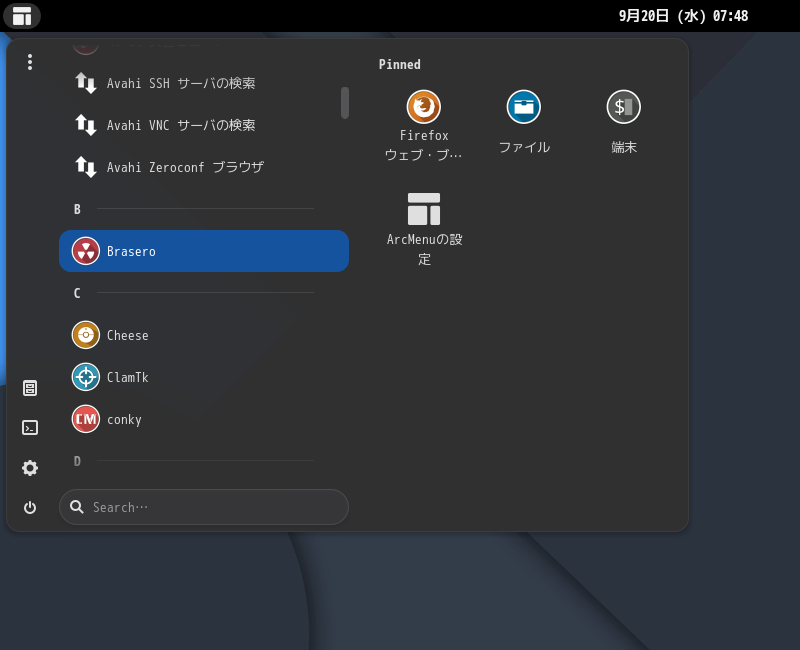Screen dimensions: 800x650
Task: Select the "Cheese" text label
Action: coord(128,335)
